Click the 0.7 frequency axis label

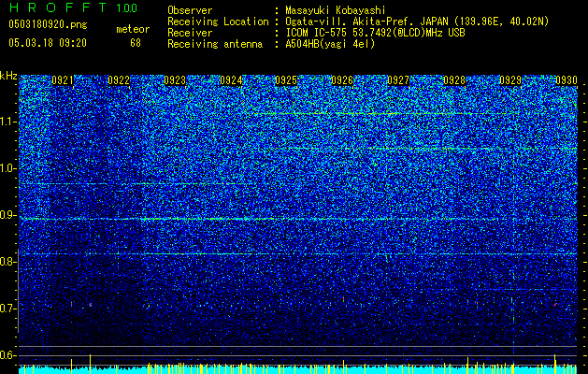(8, 309)
